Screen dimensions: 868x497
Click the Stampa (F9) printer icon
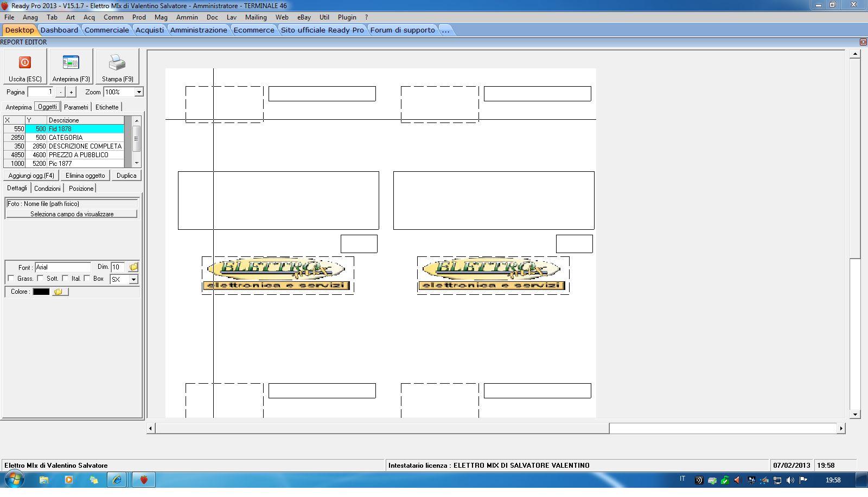117,66
